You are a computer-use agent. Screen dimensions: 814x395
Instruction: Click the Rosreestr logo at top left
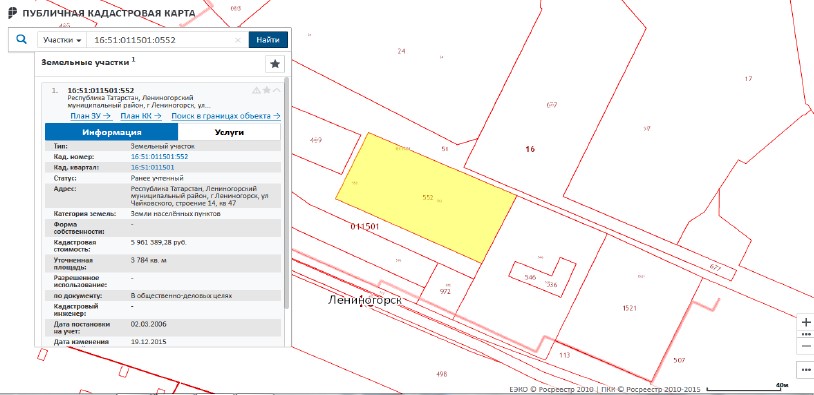[x=12, y=13]
